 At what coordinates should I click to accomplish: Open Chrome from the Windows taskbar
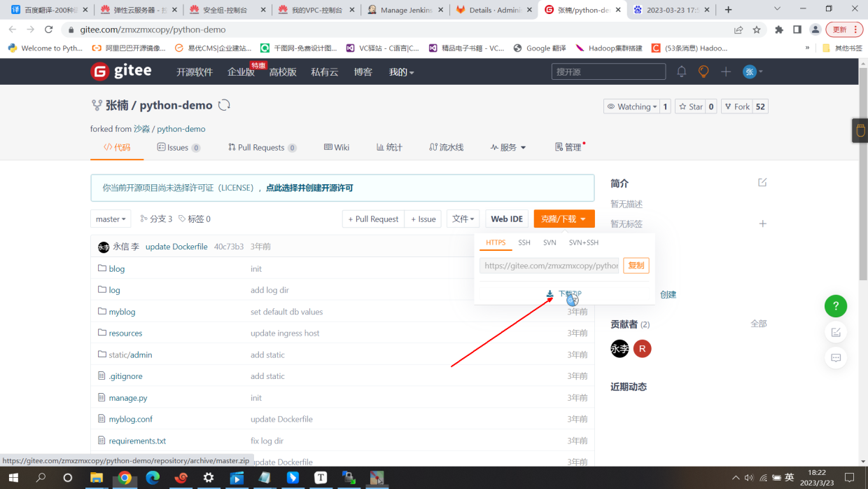(125, 478)
